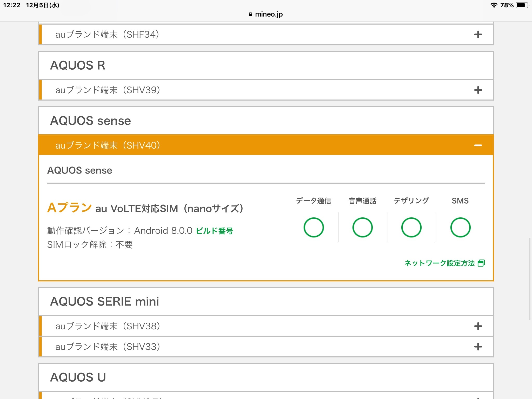Open the ビルド番号 link
Viewport: 532px width, 399px height.
214,231
